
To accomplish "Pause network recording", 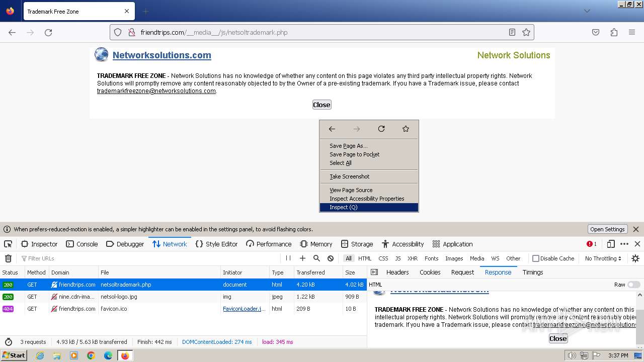I will click(x=288, y=258).
